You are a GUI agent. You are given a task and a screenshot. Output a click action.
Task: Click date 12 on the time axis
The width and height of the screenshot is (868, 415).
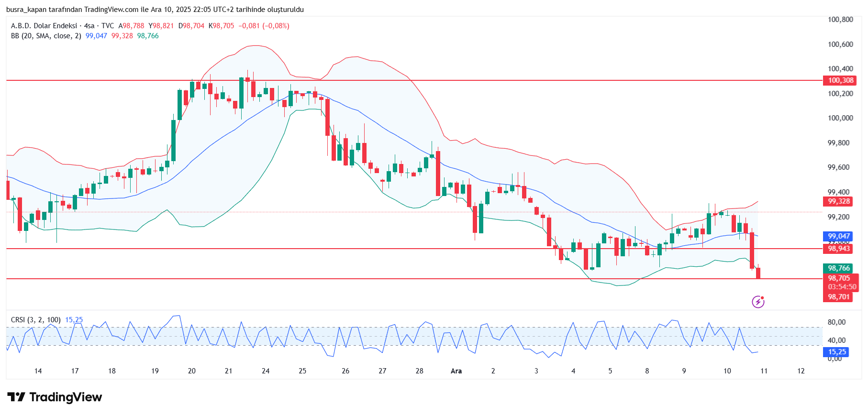click(x=801, y=371)
